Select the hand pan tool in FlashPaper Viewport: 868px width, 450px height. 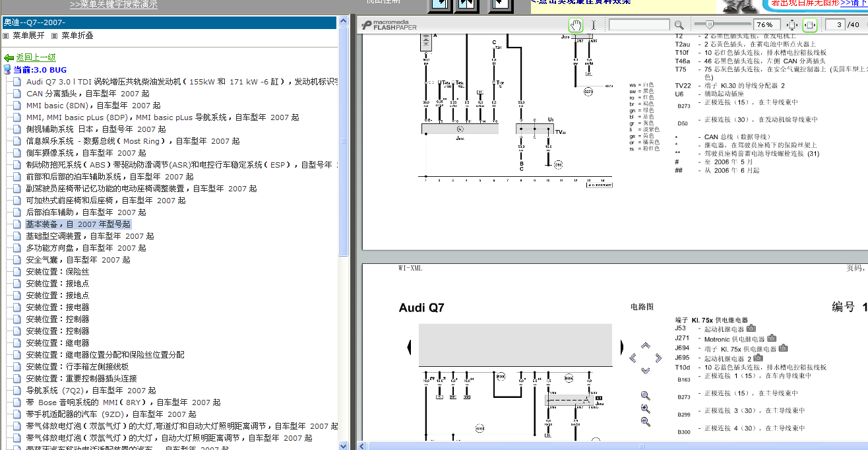pos(576,25)
